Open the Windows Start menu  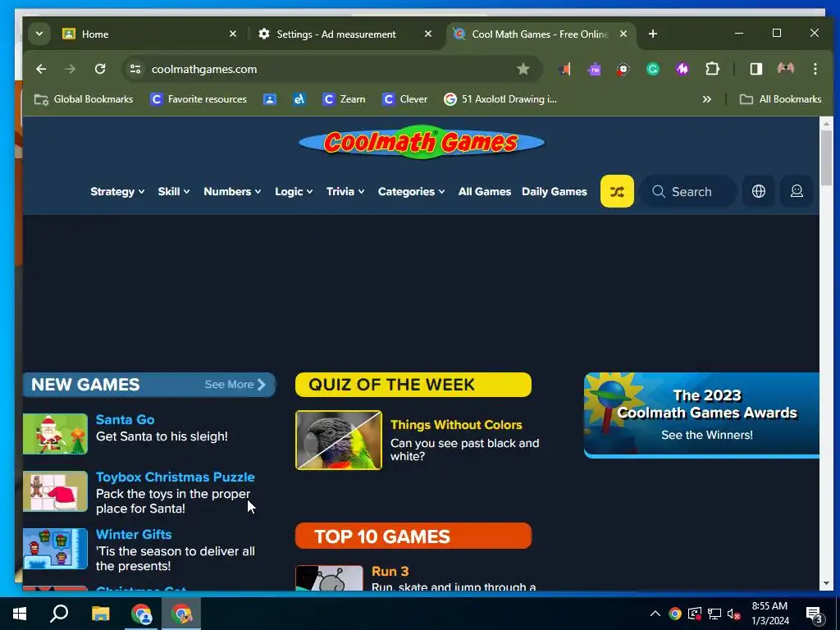(20, 614)
